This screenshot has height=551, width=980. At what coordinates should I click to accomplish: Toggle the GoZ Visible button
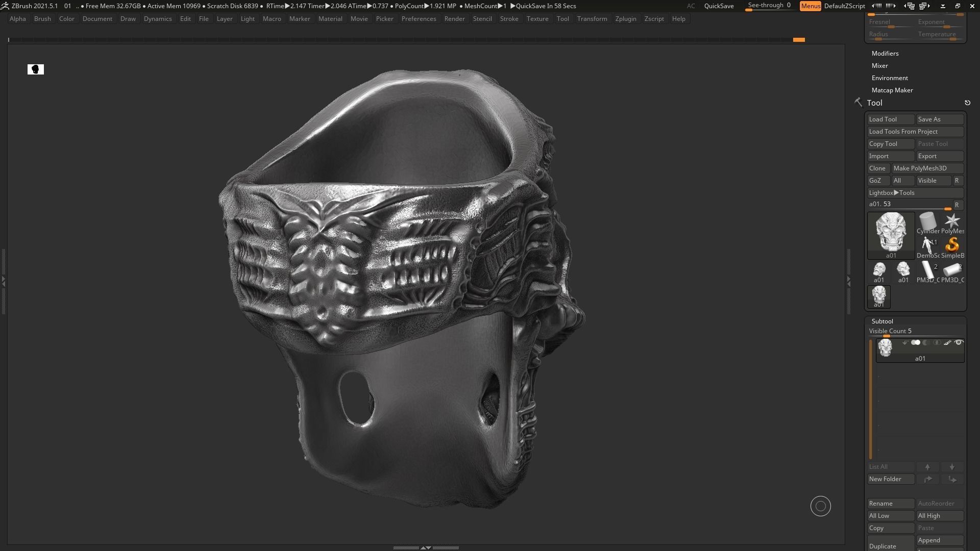[x=934, y=181]
